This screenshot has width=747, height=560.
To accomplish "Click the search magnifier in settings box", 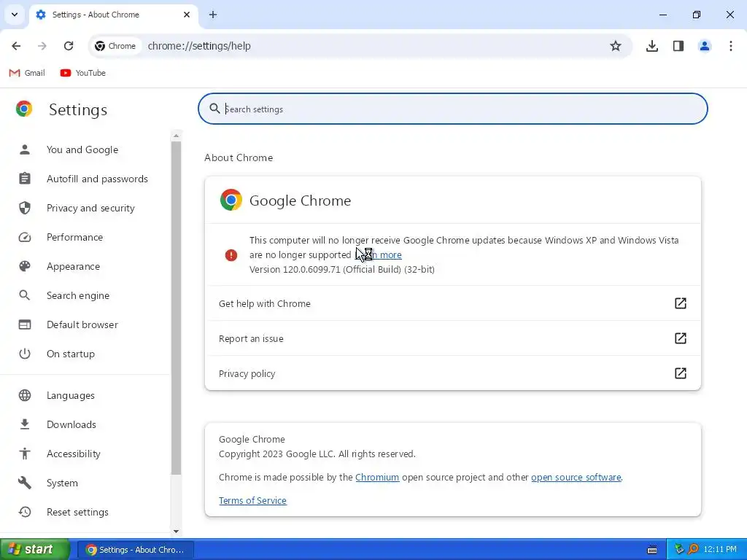I will [215, 109].
